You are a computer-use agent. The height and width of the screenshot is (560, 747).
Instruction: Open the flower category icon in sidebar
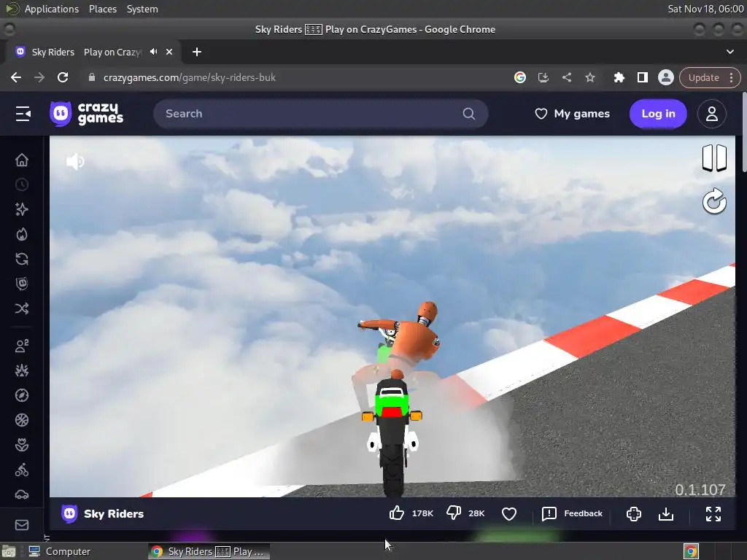pos(22,445)
